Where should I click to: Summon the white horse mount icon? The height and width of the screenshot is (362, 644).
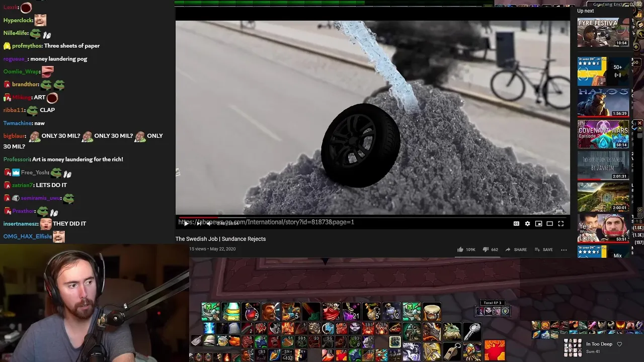click(x=412, y=351)
